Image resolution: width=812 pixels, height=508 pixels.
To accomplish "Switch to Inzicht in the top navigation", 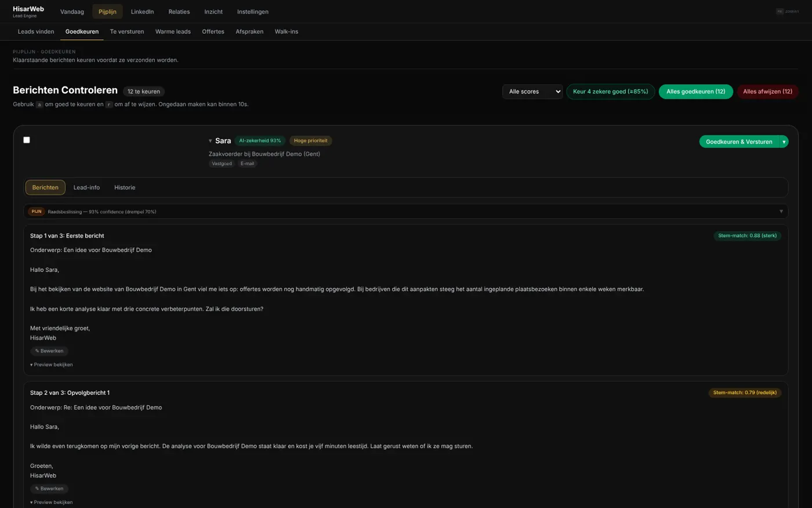I will [x=213, y=12].
